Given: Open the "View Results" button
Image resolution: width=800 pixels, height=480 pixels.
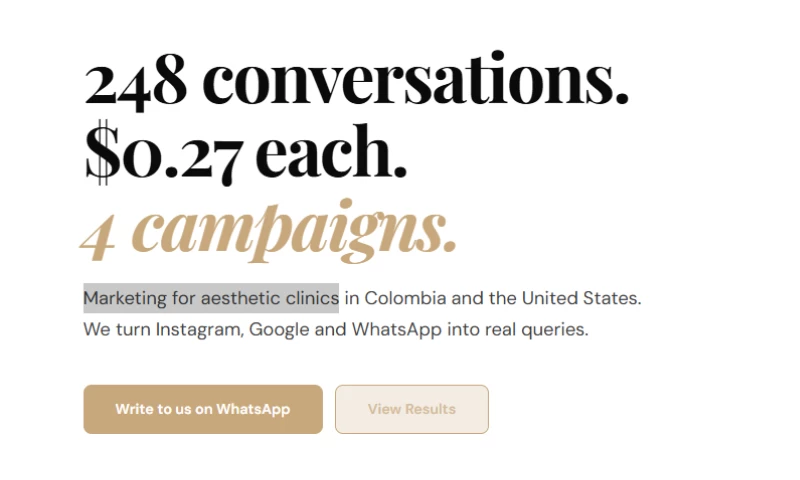Looking at the screenshot, I should coord(411,409).
